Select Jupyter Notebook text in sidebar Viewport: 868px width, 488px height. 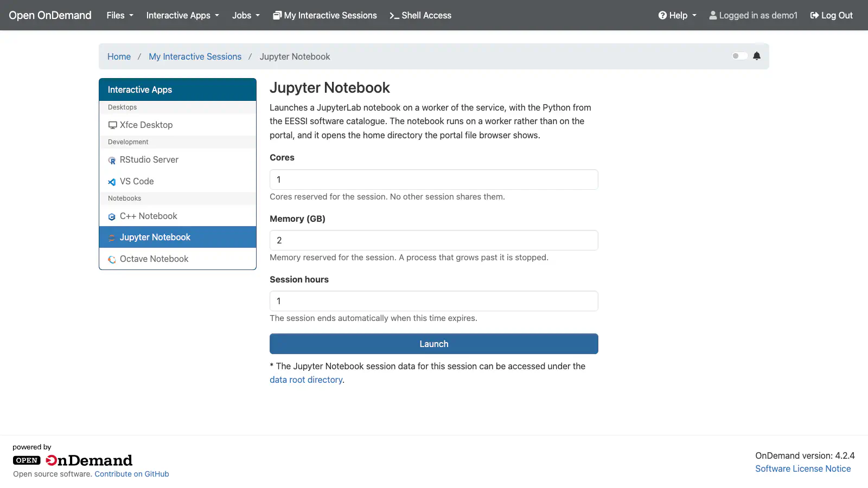tap(155, 237)
